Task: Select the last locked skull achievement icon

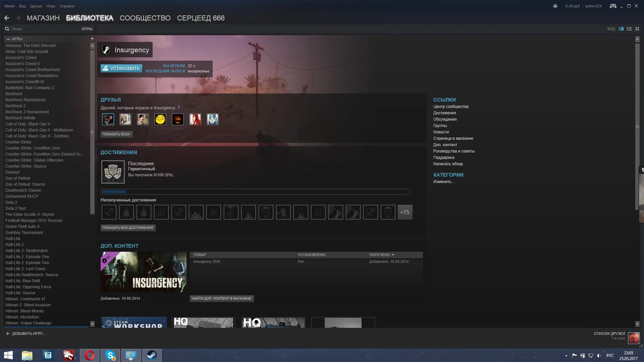Action: click(388, 212)
